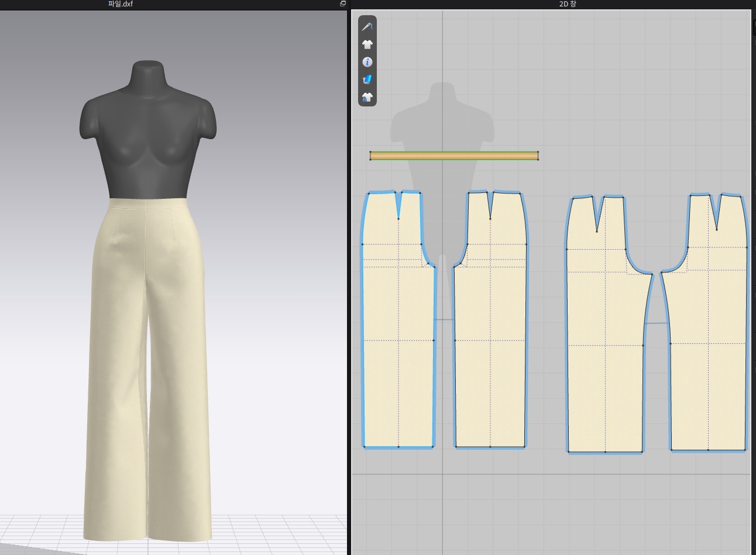Screen dimensions: 756x555
Task: Toggle the sewing needle and thread display icon
Action: point(367,27)
